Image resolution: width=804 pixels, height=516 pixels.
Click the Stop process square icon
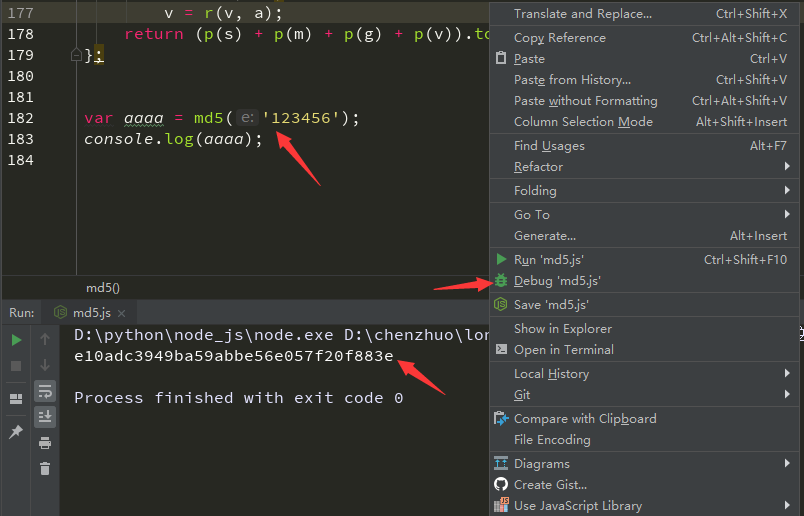(16, 366)
